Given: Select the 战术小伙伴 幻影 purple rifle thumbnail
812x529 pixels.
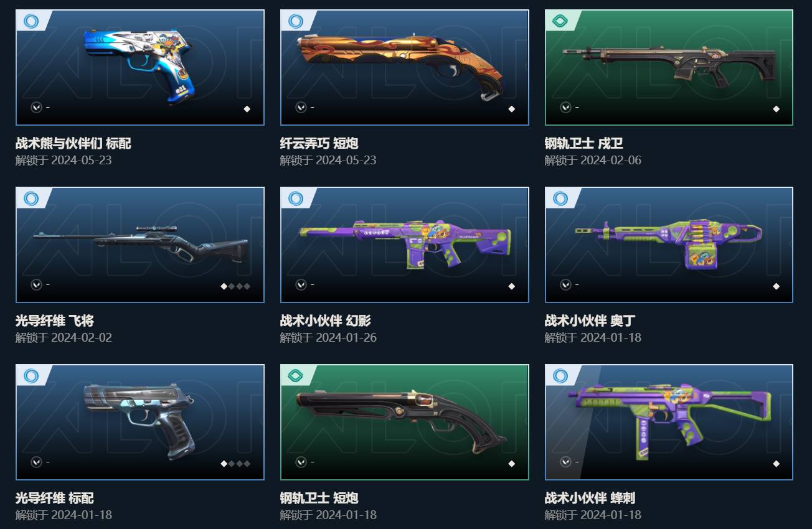Looking at the screenshot, I should pyautogui.click(x=405, y=245).
